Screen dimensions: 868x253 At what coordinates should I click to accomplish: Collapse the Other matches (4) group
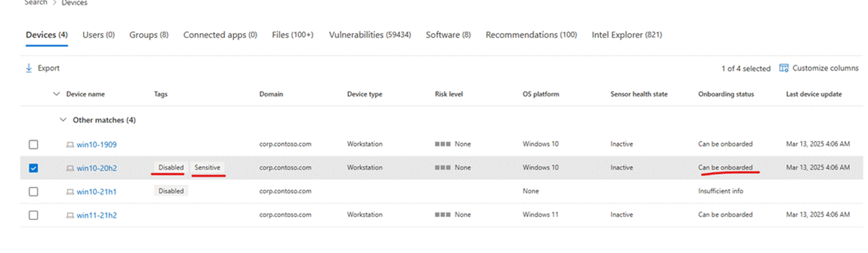click(x=63, y=120)
